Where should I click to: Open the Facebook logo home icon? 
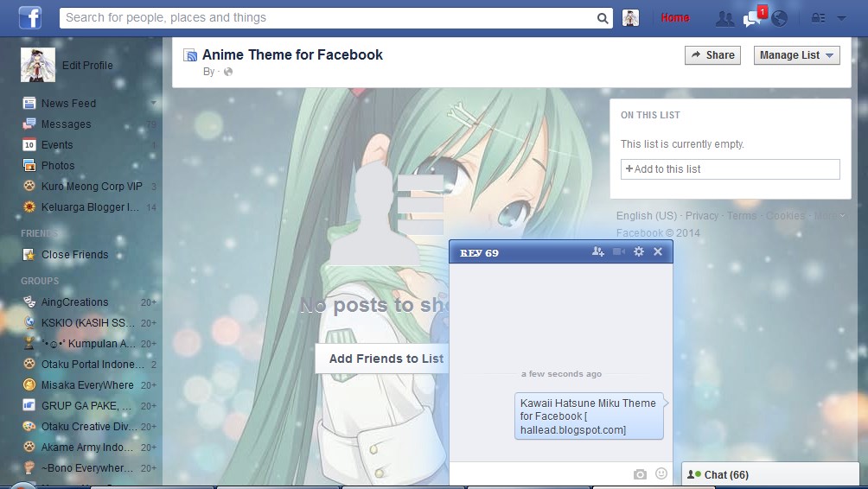click(x=30, y=17)
